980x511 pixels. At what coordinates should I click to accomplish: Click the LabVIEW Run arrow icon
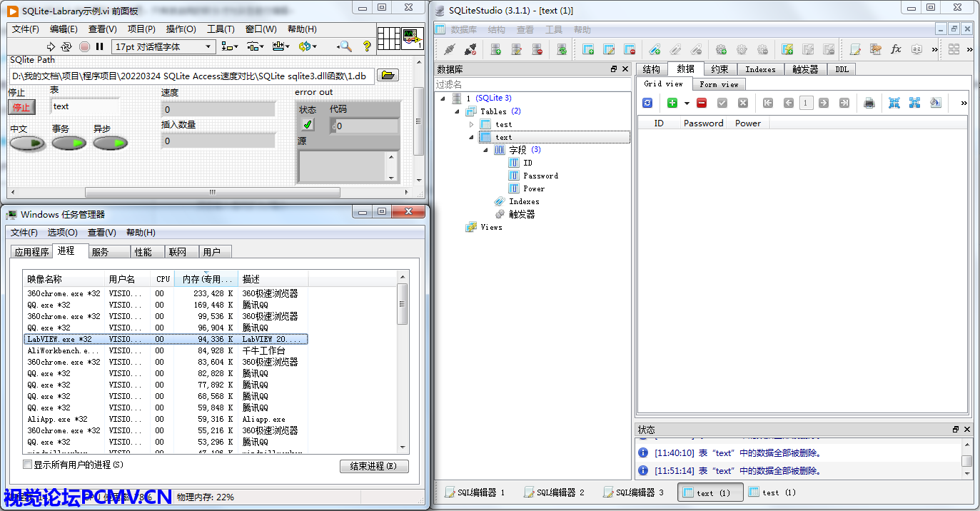coord(51,46)
